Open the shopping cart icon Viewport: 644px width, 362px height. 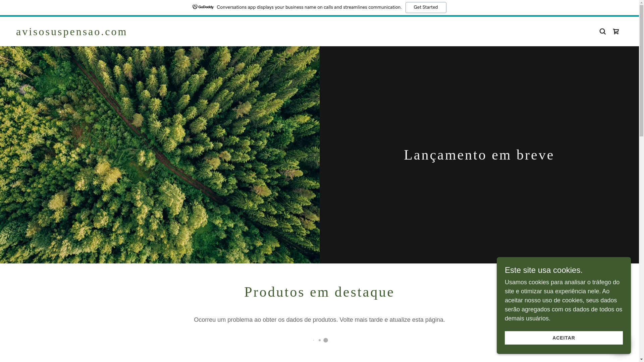pos(616,32)
